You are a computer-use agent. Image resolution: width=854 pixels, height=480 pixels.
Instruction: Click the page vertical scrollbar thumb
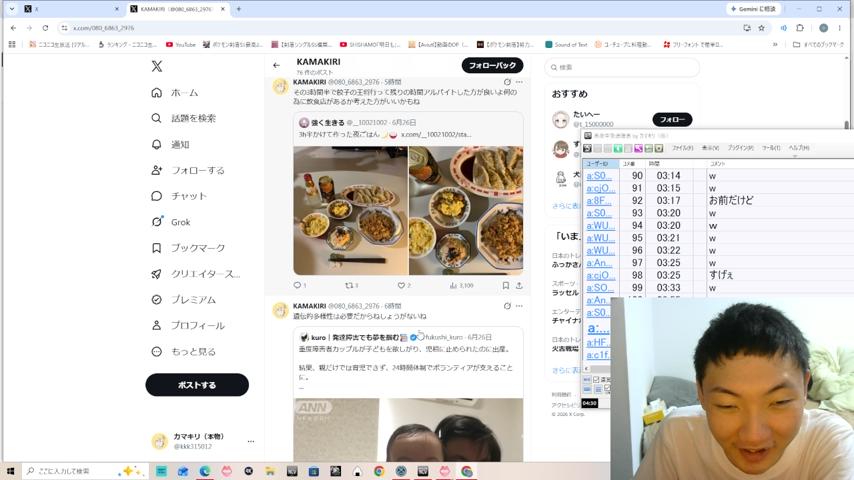coord(846,124)
